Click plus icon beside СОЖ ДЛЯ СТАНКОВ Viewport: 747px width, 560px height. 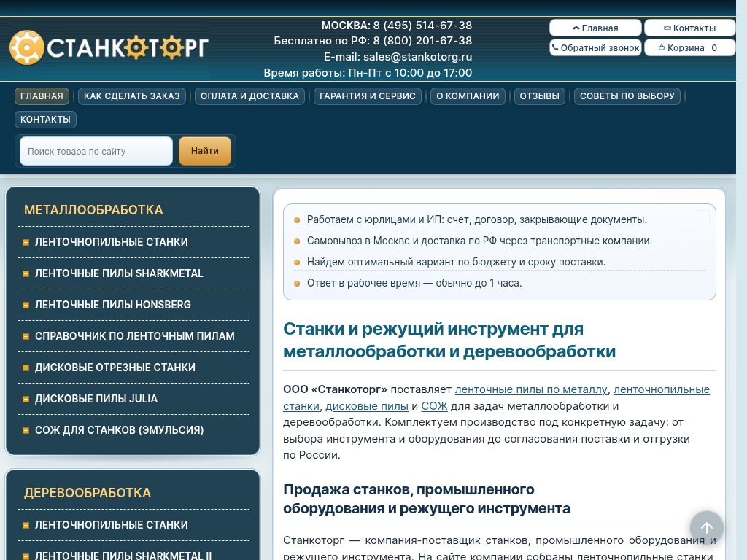[x=26, y=431]
